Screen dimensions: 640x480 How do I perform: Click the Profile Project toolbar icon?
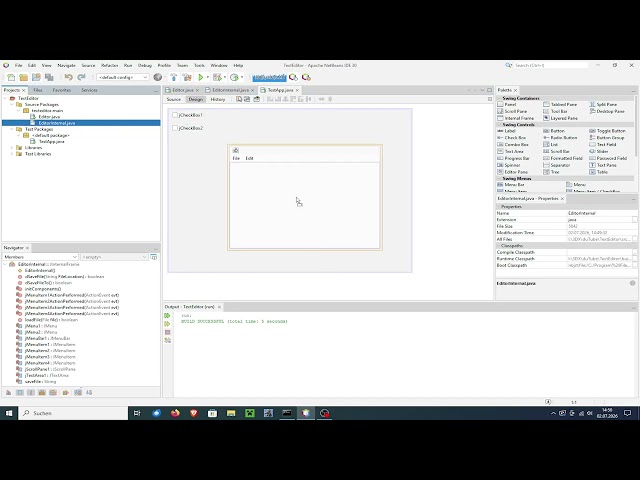pos(234,77)
